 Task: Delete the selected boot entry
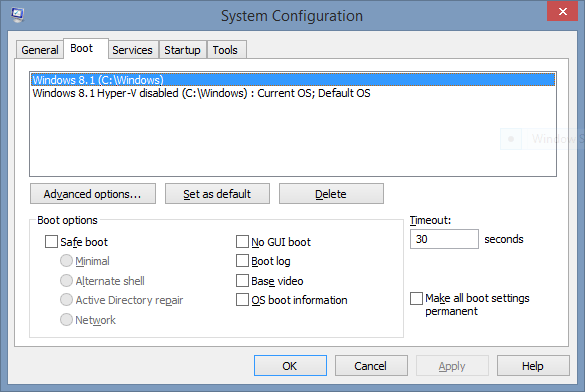(331, 194)
